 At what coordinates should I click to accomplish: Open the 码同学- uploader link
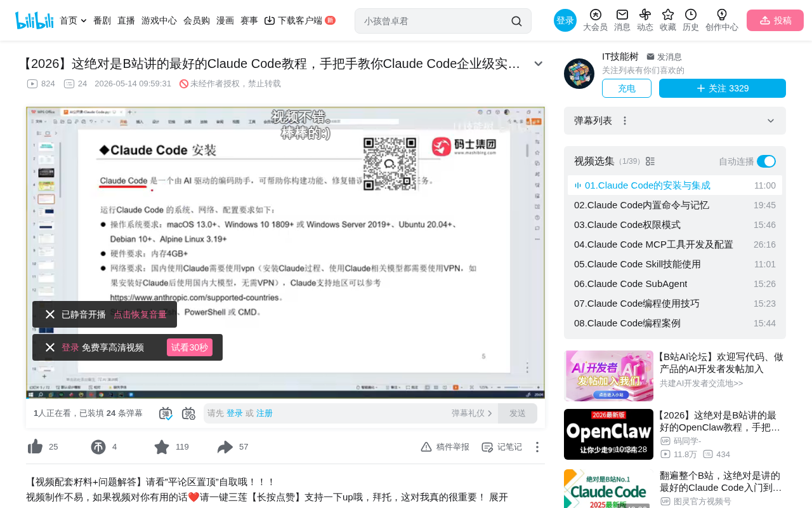[x=687, y=441]
